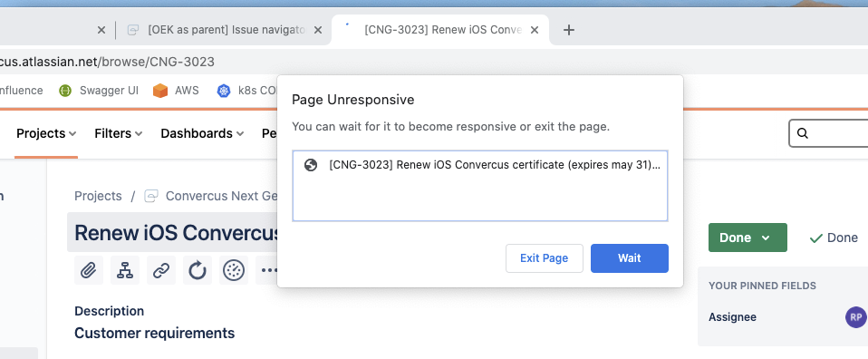
Task: Expand the Dashboards menu
Action: click(x=202, y=133)
